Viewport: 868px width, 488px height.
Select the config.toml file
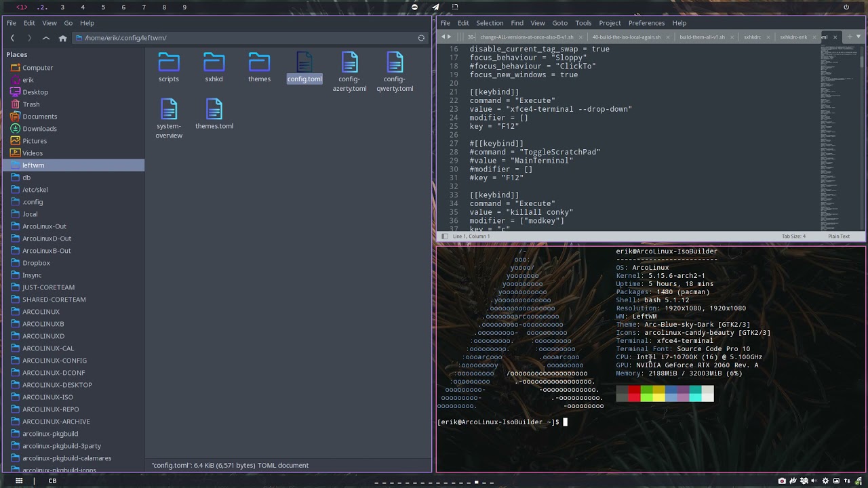304,67
